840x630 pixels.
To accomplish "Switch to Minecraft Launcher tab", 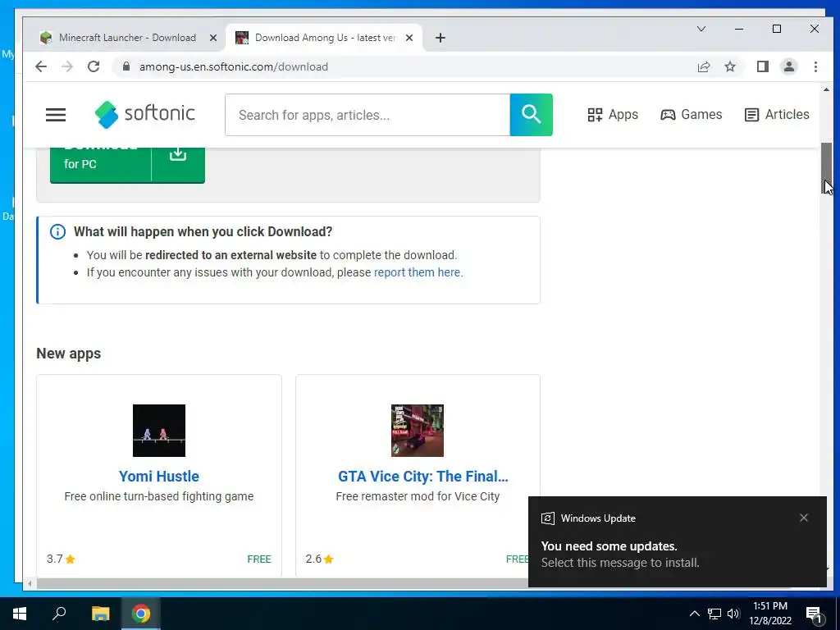I will pos(126,38).
